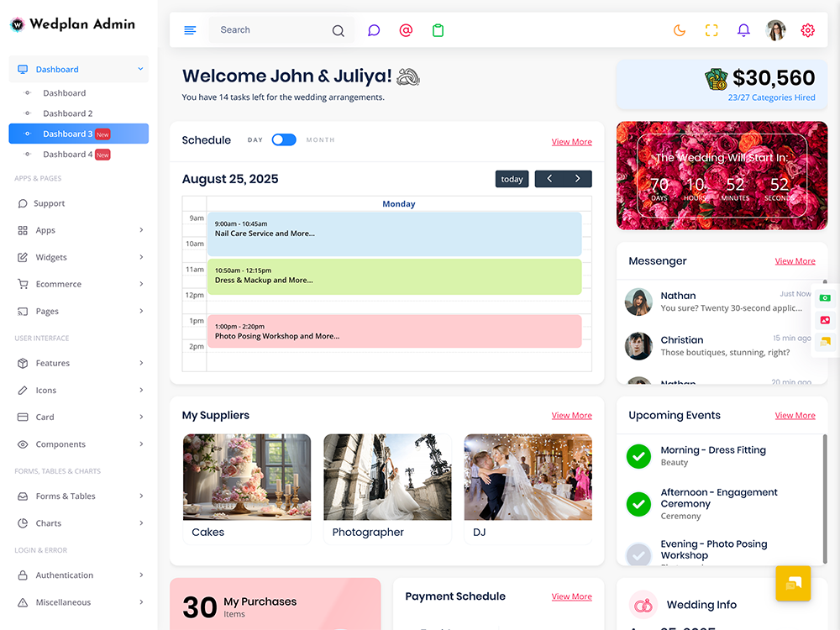
Task: Open the user profile avatar
Action: (x=775, y=30)
